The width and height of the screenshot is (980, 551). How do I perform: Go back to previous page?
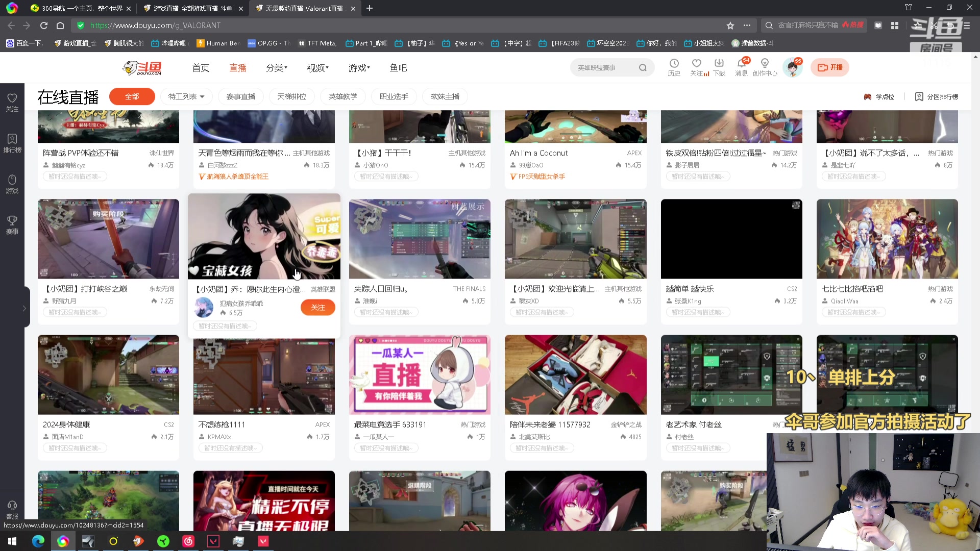(11, 26)
